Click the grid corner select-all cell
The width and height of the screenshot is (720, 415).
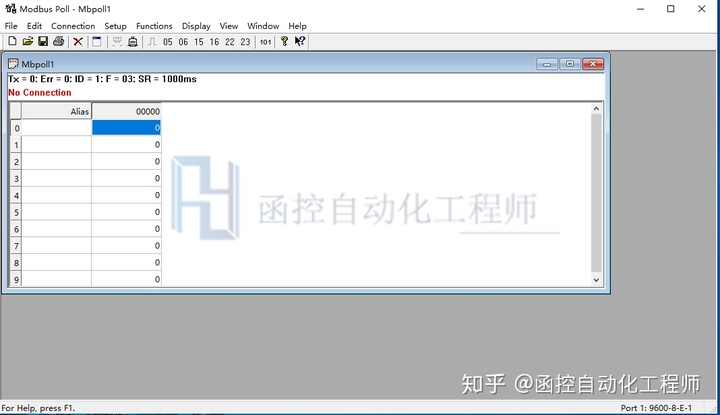(x=16, y=111)
